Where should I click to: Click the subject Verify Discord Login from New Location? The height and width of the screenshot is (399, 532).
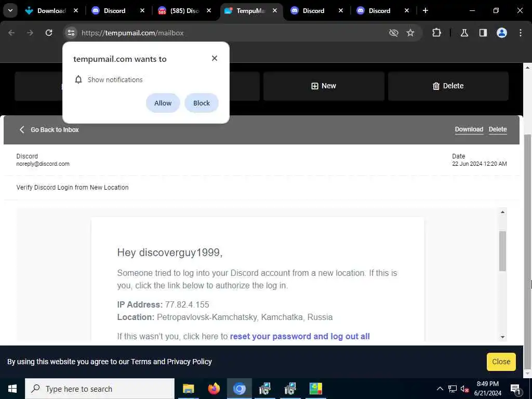point(72,187)
